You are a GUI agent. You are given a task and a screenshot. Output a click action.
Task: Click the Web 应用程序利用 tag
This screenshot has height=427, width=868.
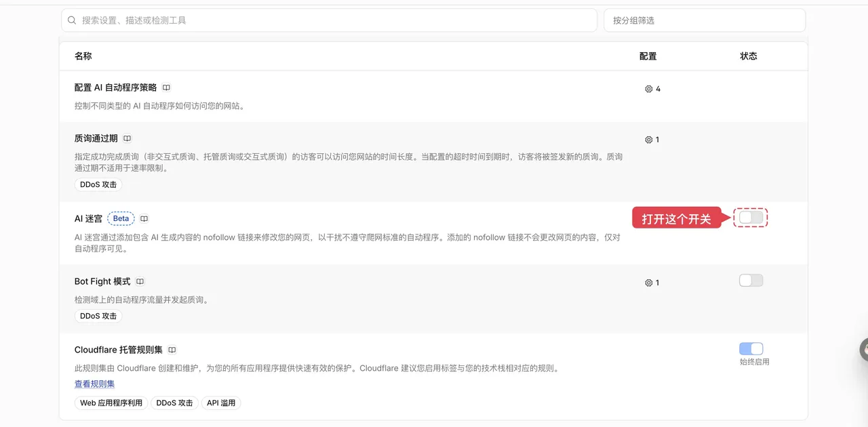click(x=111, y=403)
